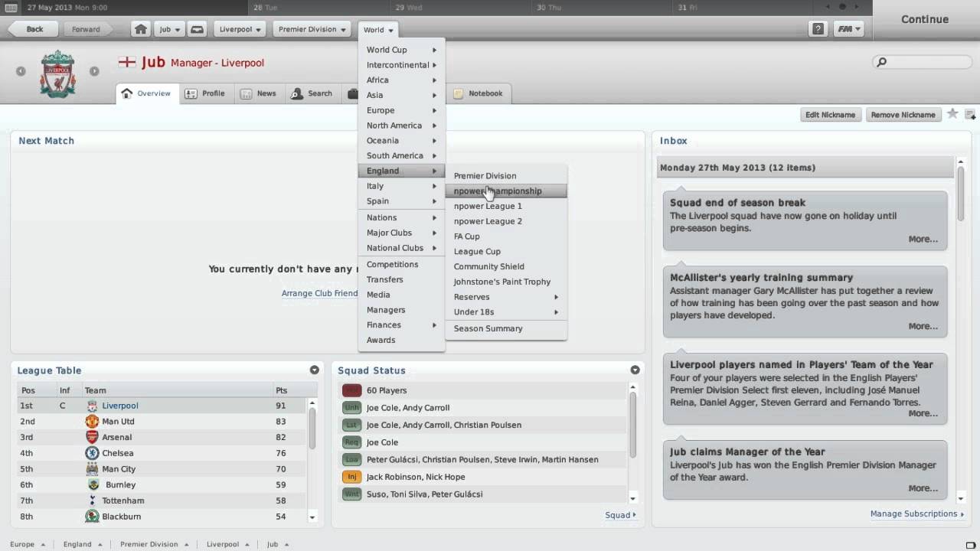Open Manage Subscriptions link

pyautogui.click(x=916, y=514)
